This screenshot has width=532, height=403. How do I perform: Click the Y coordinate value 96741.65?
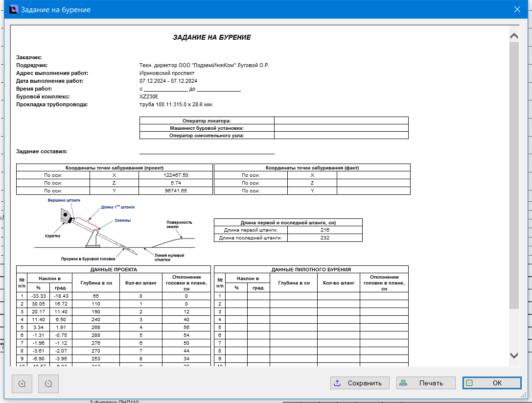click(x=176, y=191)
